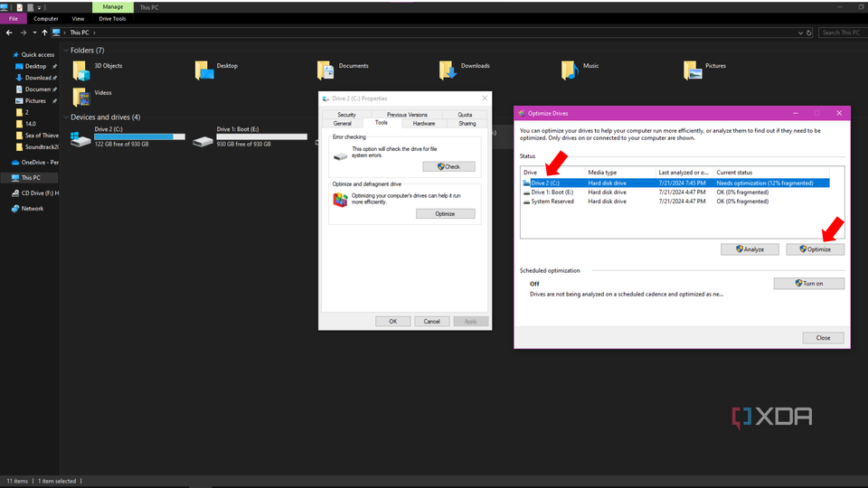Open Quick access in the sidebar
Image resolution: width=868 pixels, height=488 pixels.
click(x=33, y=55)
